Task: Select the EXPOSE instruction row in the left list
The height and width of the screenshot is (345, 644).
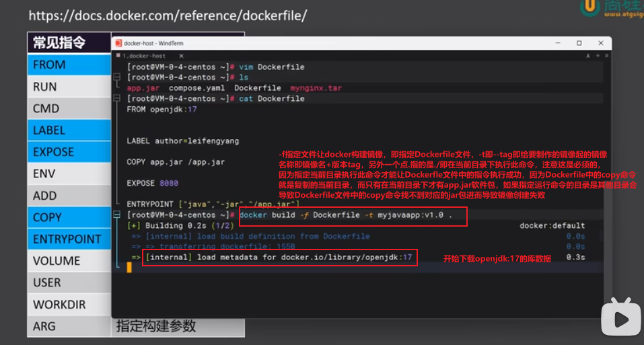Action: point(69,152)
